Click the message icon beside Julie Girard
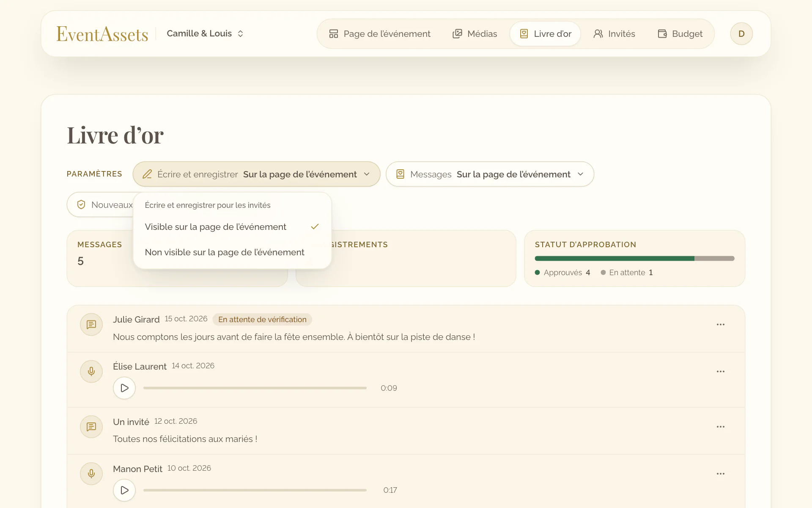The width and height of the screenshot is (812, 508). click(x=91, y=325)
